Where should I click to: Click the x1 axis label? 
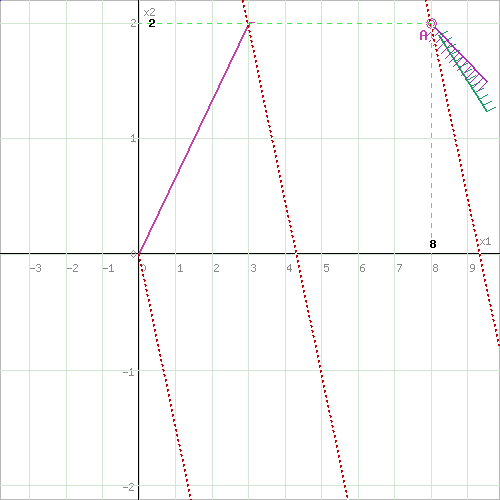[485, 241]
